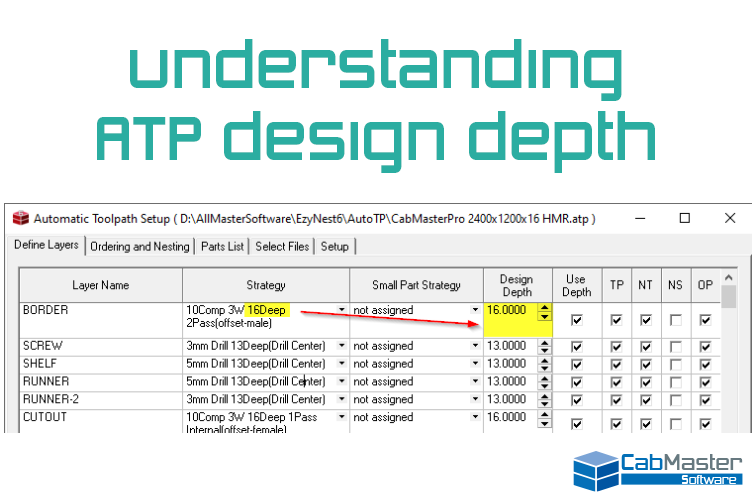
Task: Select the RUNNER layer name cell
Action: tap(101, 382)
